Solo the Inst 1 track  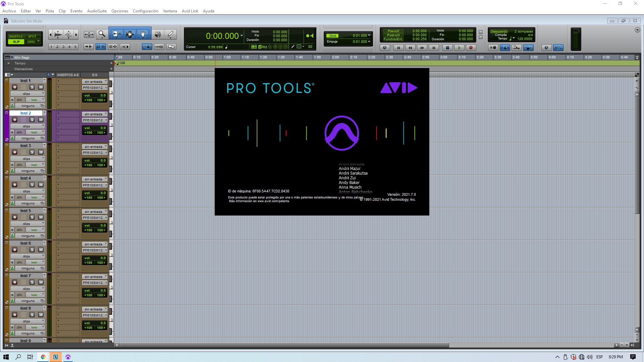pos(32,86)
